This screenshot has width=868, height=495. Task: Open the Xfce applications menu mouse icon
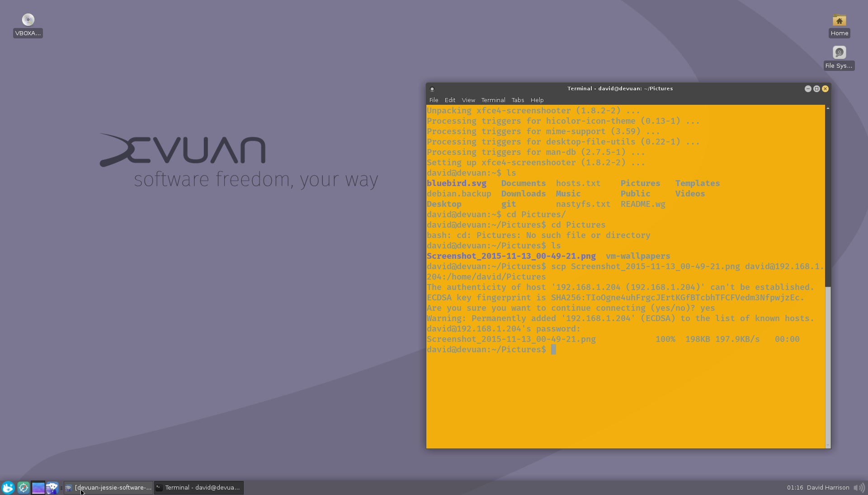click(x=8, y=488)
